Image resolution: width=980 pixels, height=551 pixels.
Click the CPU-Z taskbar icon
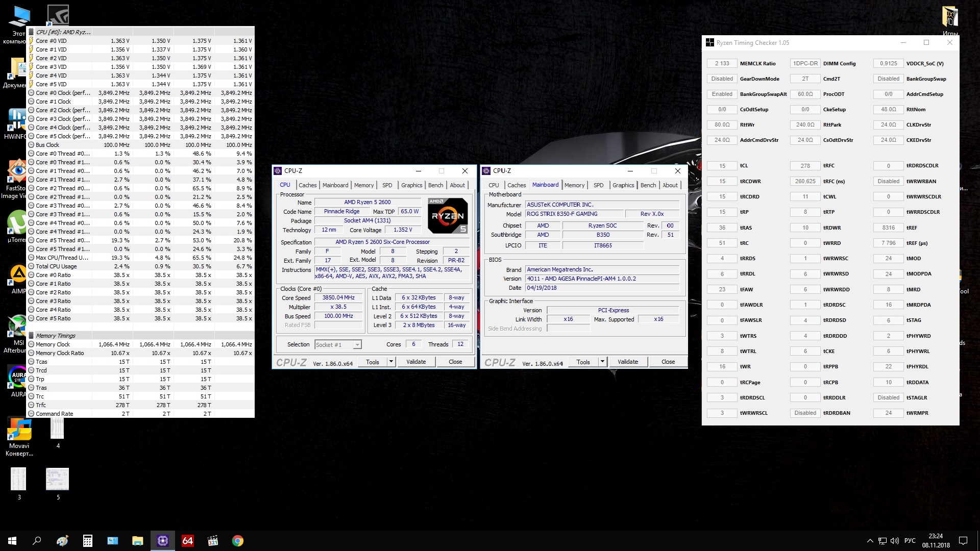pyautogui.click(x=163, y=541)
